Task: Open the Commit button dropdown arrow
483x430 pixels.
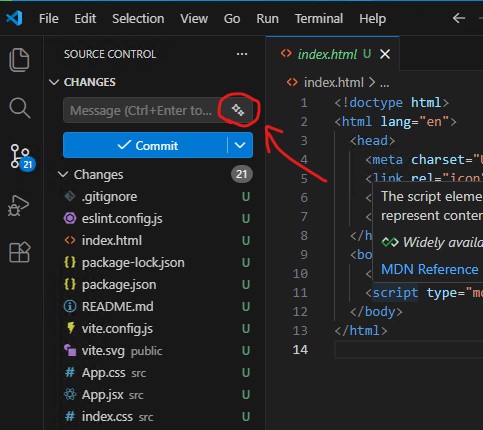Action: 240,145
